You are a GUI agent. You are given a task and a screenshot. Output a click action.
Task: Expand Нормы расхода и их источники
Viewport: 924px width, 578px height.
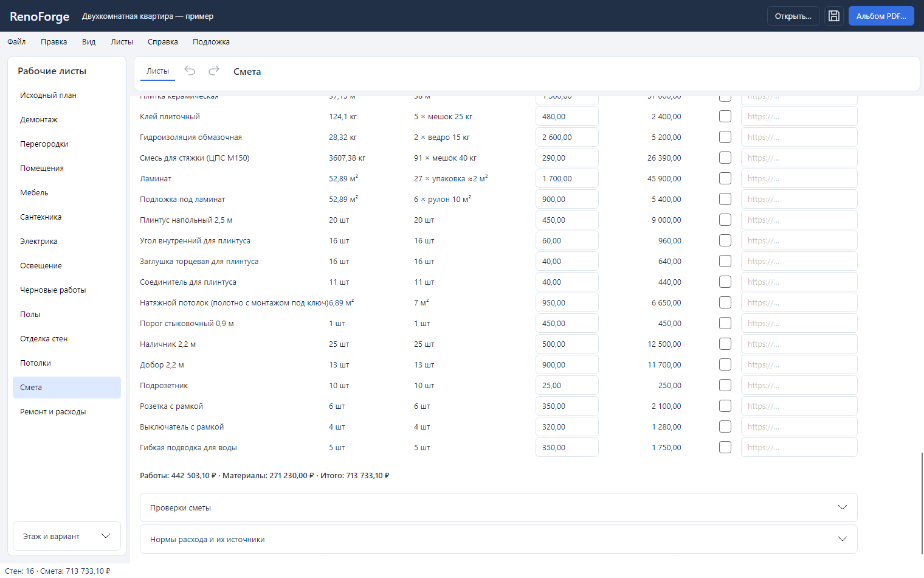click(x=498, y=539)
